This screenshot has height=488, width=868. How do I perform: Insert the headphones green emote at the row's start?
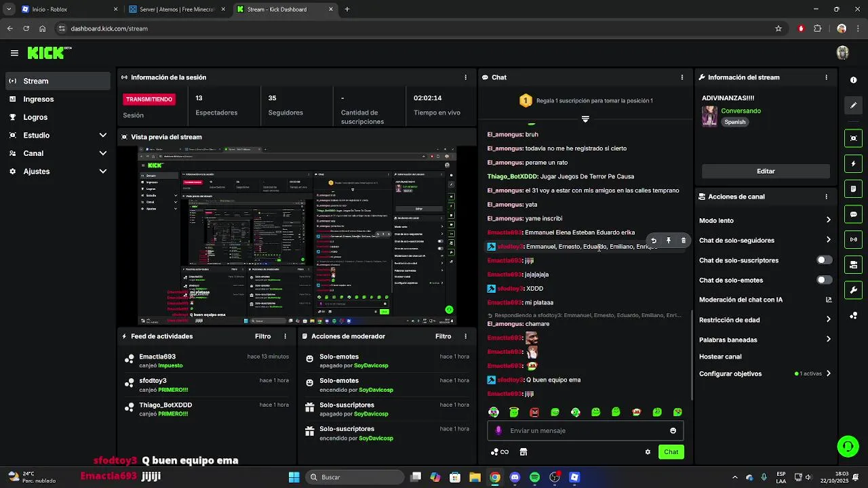pos(494,412)
